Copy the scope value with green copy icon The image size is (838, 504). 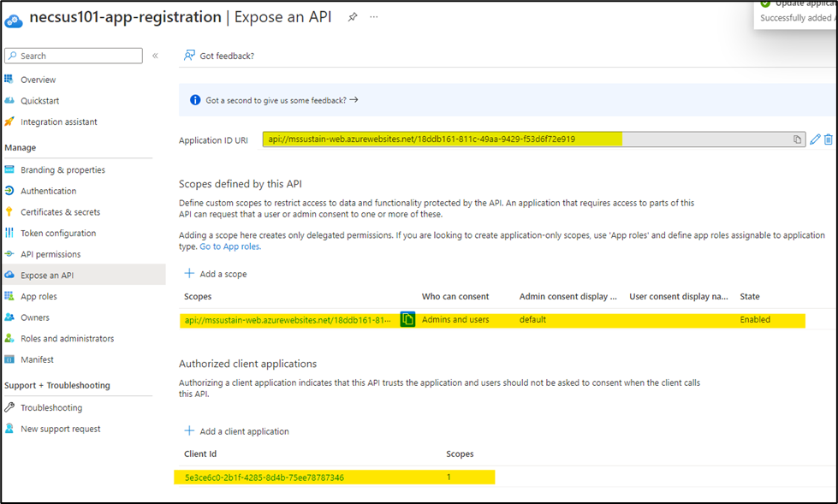coord(407,320)
